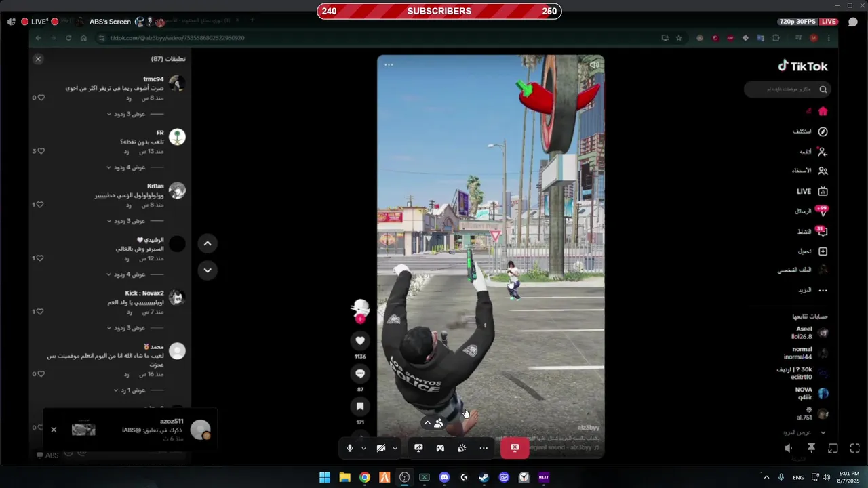Open the video comments bubble icon
868x488 pixels.
(x=360, y=373)
